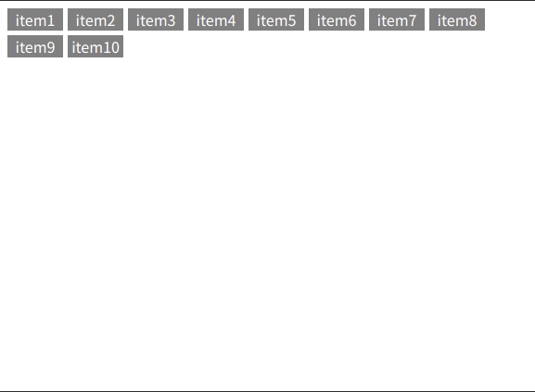
Task: Click the item1 box
Action: coord(35,19)
